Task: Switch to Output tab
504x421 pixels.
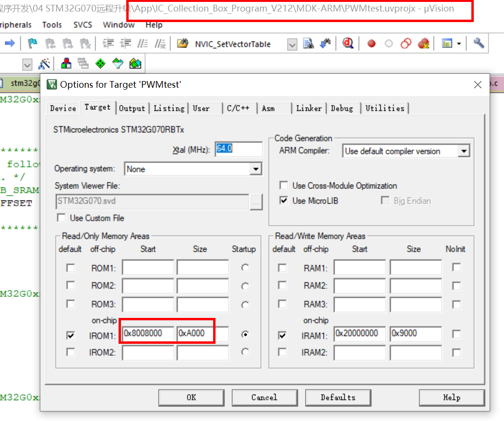Action: pos(132,108)
